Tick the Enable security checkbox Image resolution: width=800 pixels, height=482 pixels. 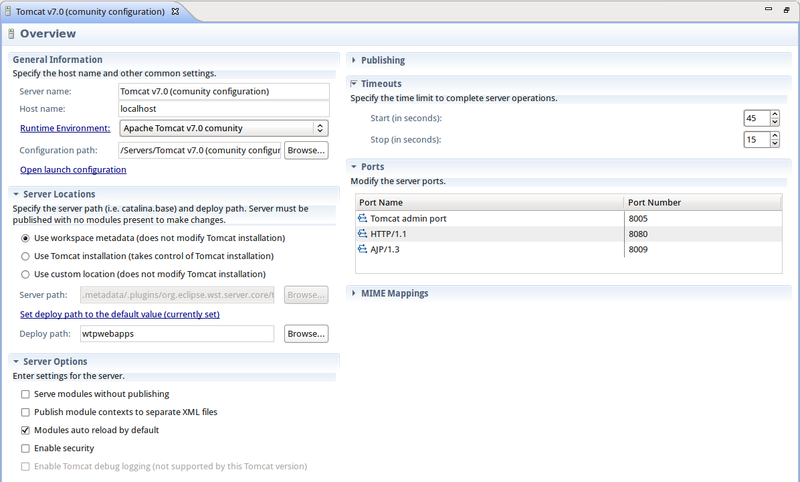[26, 448]
